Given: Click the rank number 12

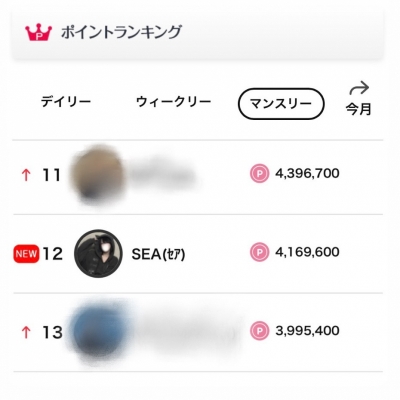Looking at the screenshot, I should click(x=53, y=254).
